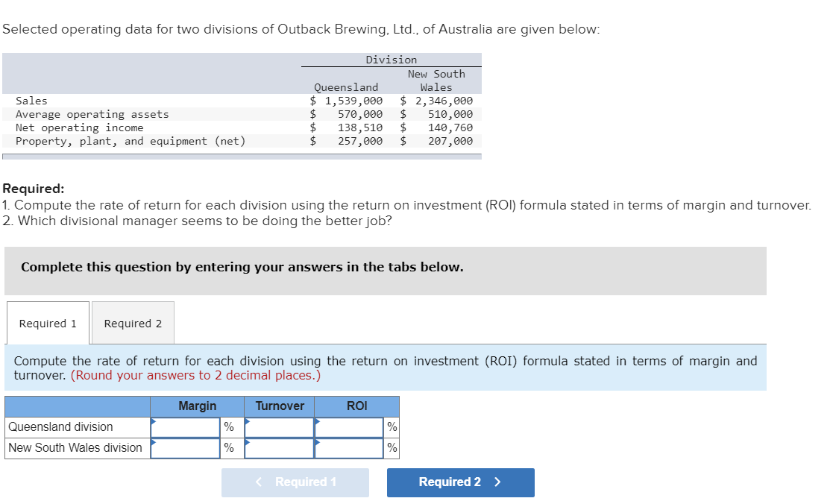This screenshot has height=504, width=833.
Task: Click the Required 2 navigation button
Action: coord(460,482)
